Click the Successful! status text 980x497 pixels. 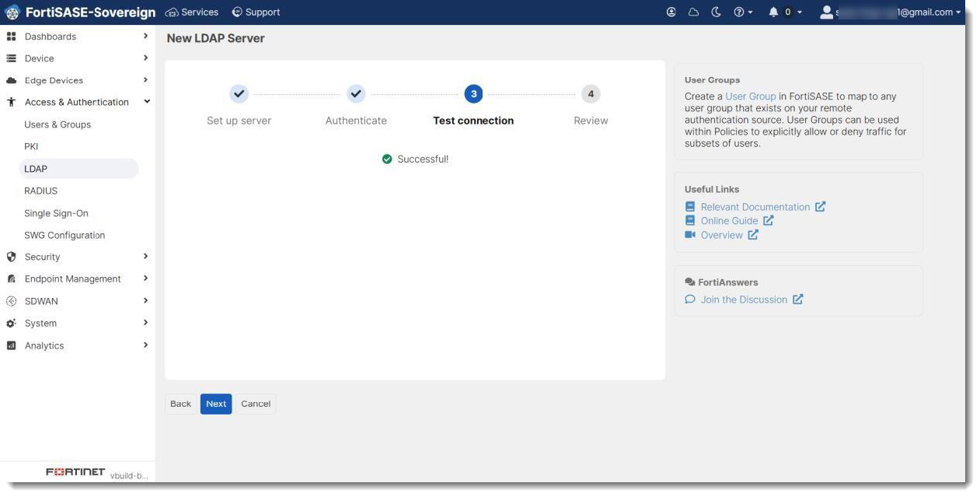tap(423, 159)
